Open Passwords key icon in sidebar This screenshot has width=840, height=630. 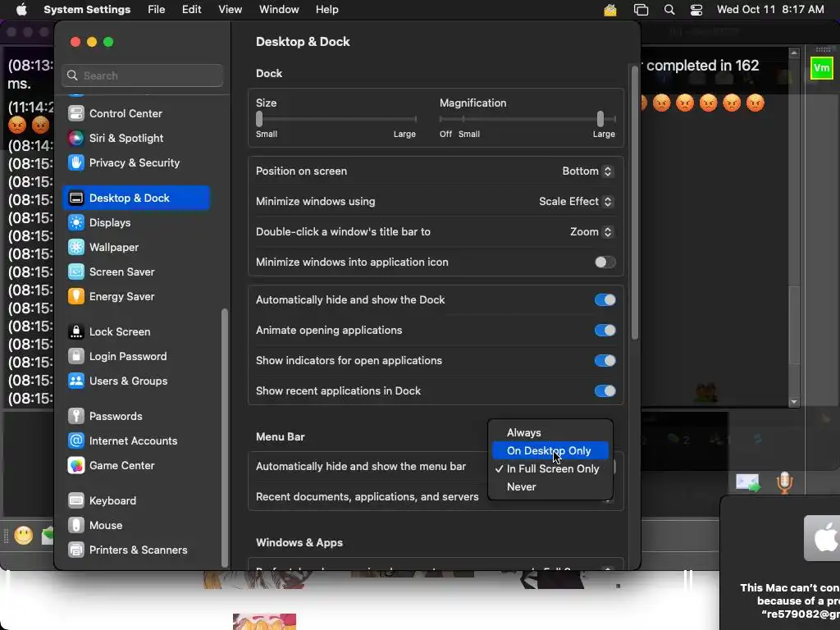pyautogui.click(x=76, y=417)
